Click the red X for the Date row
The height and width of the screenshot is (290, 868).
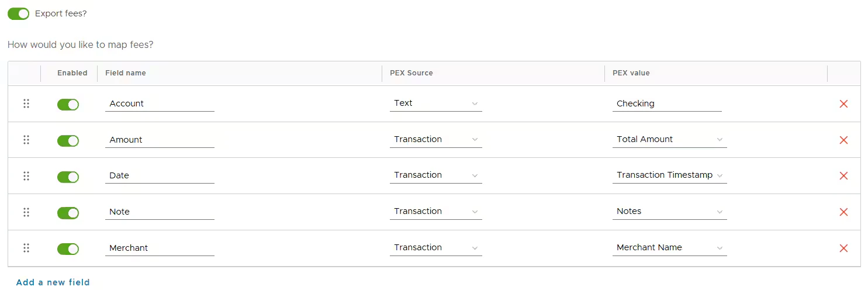click(843, 176)
